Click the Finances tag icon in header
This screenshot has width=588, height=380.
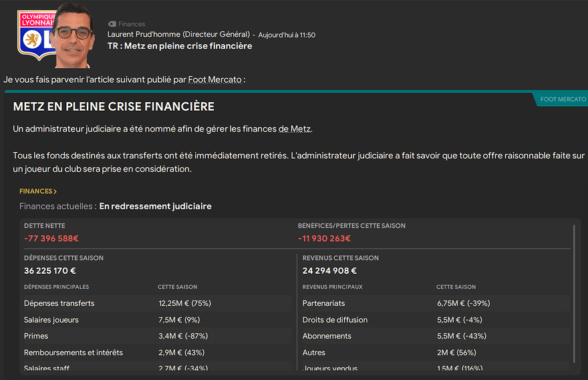[x=112, y=24]
